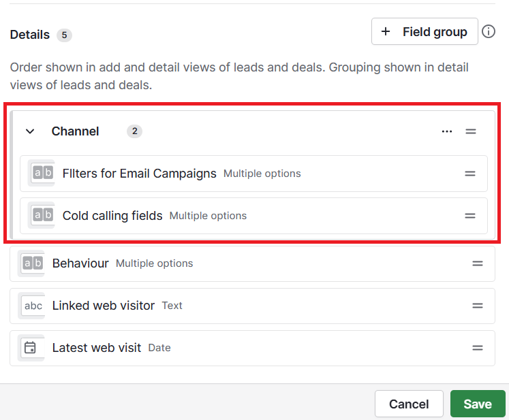Screen dimensions: 509x420
Task: Collapse the Channel group chevron
Action: point(30,131)
